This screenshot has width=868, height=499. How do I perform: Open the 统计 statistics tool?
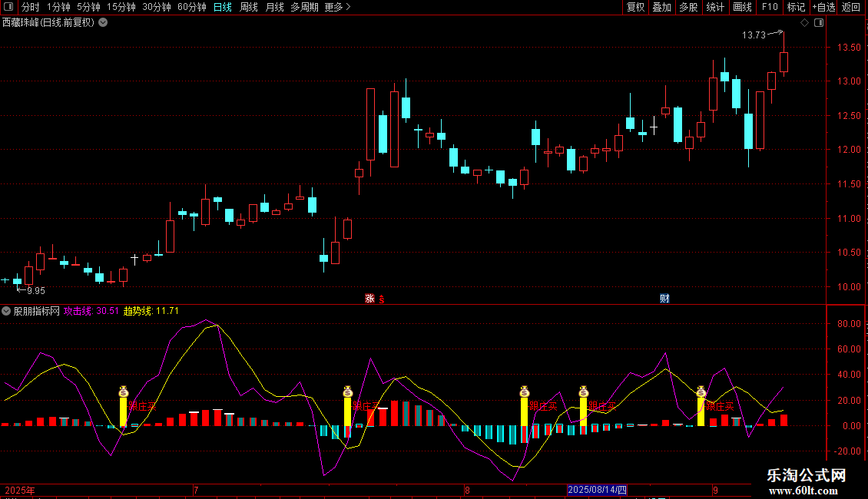pos(715,7)
